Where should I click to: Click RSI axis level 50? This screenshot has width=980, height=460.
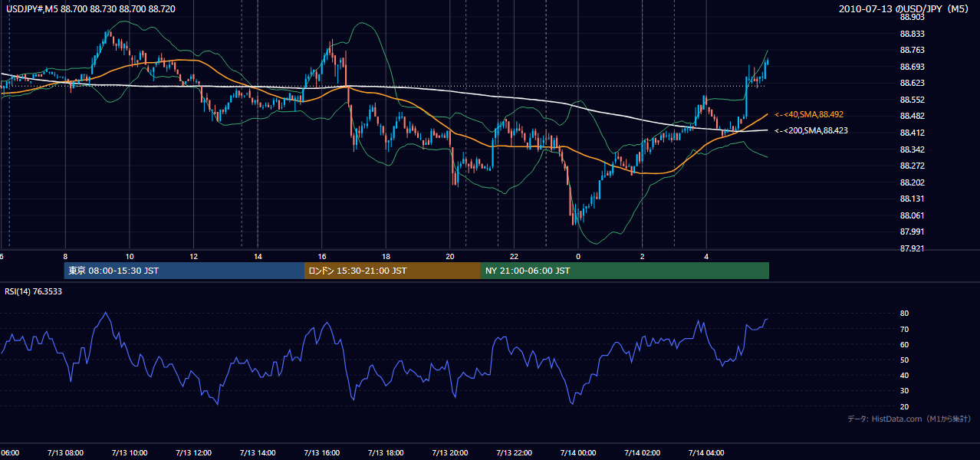(904, 360)
